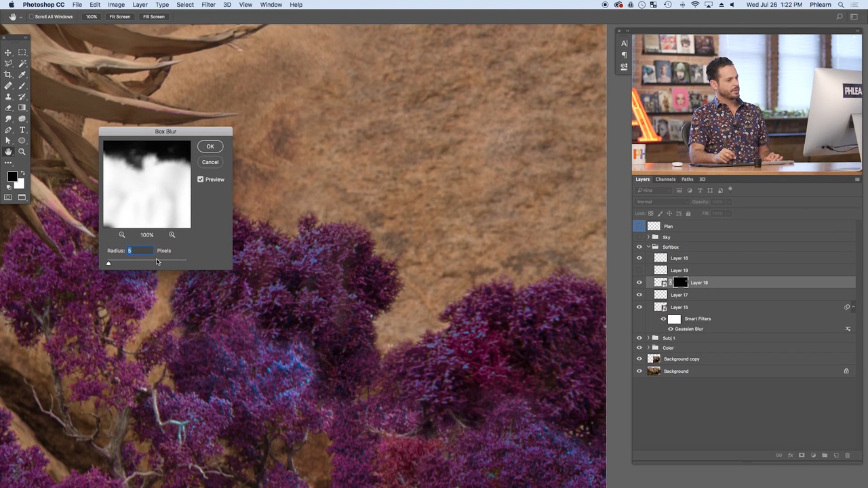
Task: Expand the Subj 1 layer group
Action: [x=648, y=338]
